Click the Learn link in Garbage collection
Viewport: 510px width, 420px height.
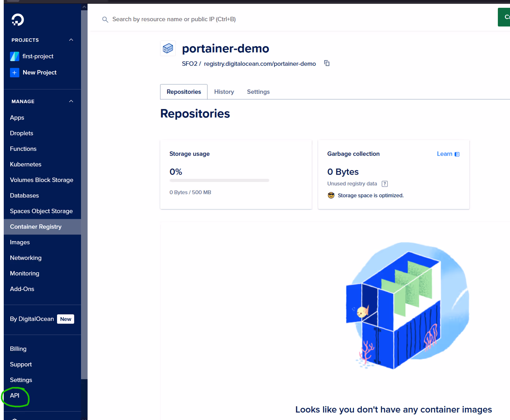pos(445,154)
